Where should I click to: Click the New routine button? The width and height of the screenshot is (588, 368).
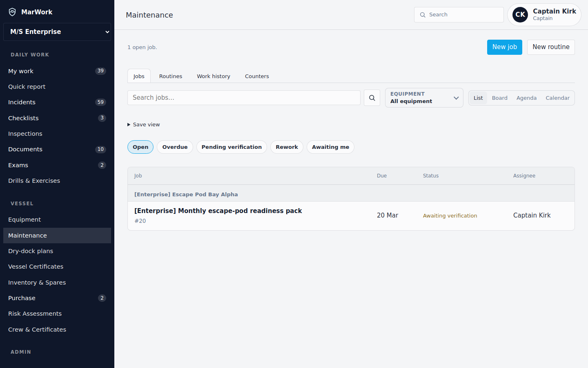pyautogui.click(x=551, y=47)
